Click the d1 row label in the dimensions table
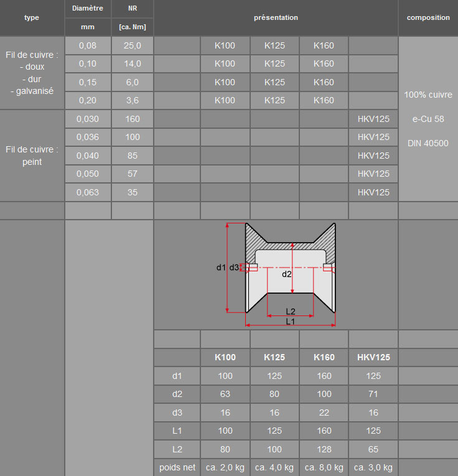The width and height of the screenshot is (458, 476). tap(177, 376)
